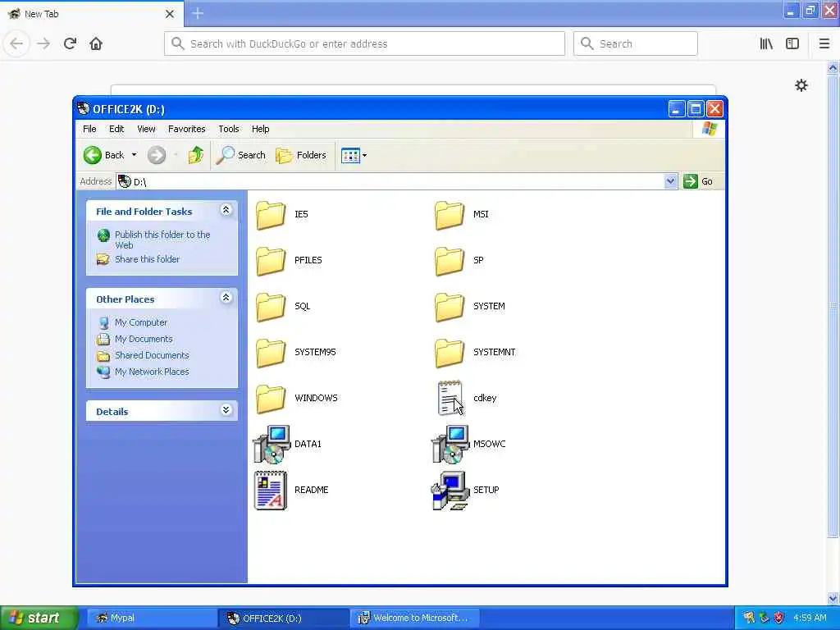The height and width of the screenshot is (630, 840).
Task: Click Publish this folder to the Web
Action: (x=162, y=240)
